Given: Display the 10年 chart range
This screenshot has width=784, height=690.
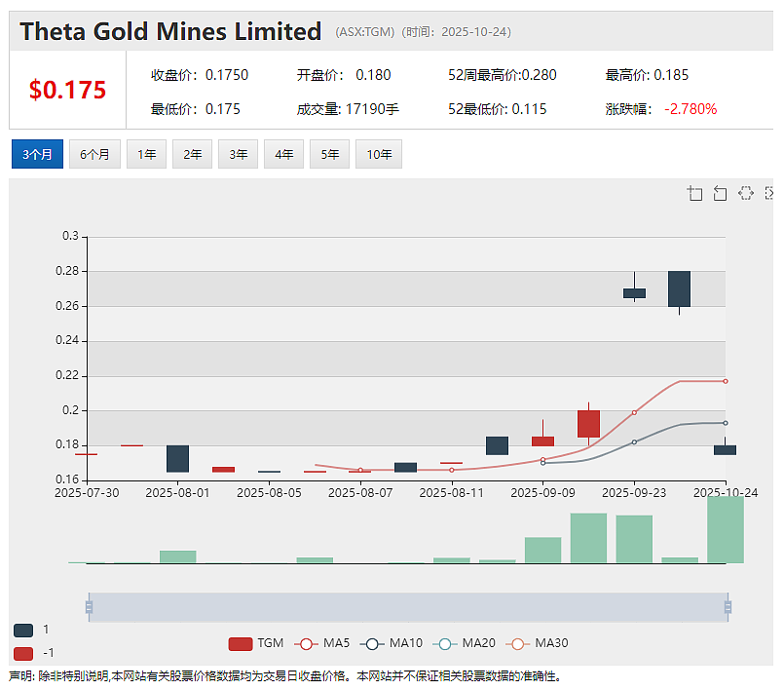Looking at the screenshot, I should 379,154.
